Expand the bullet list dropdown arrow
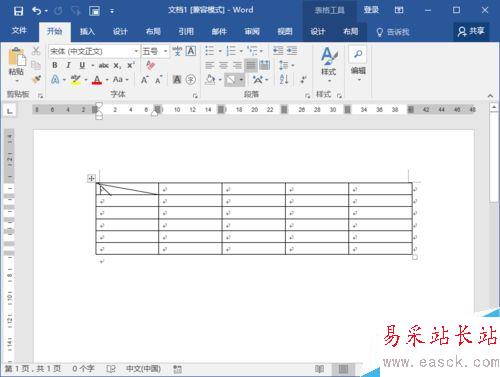 (220, 51)
